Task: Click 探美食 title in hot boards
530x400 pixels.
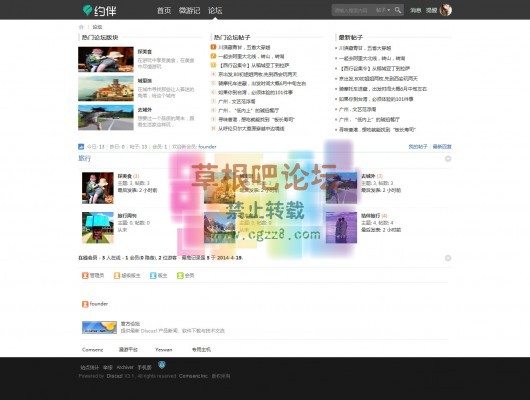Action: pos(145,52)
